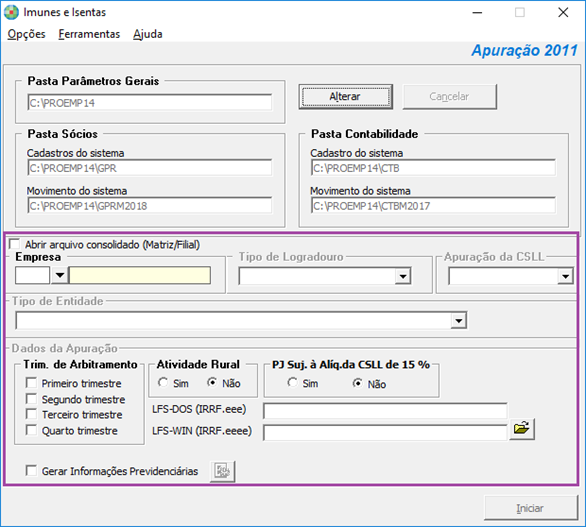The image size is (586, 527).
Task: Toggle Gerar Informações Previdenciárias checkbox
Action: coord(31,471)
